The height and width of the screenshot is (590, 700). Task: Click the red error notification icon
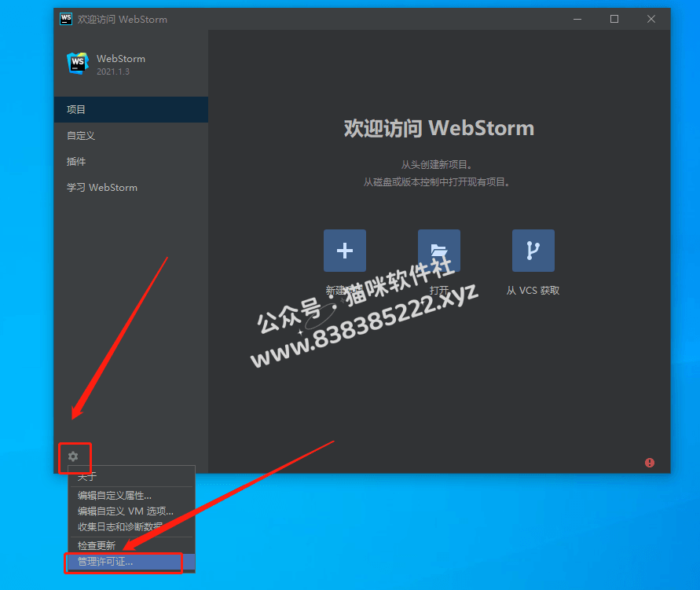click(x=650, y=463)
